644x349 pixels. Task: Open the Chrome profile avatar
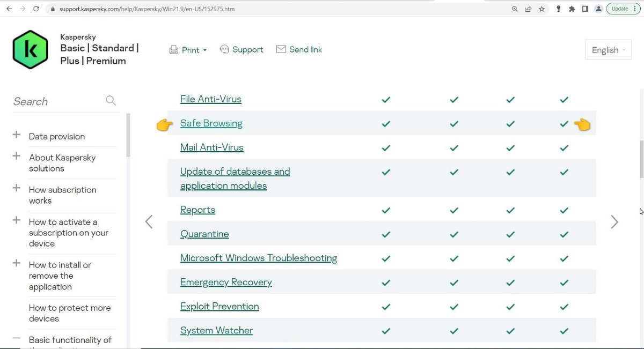pyautogui.click(x=598, y=9)
